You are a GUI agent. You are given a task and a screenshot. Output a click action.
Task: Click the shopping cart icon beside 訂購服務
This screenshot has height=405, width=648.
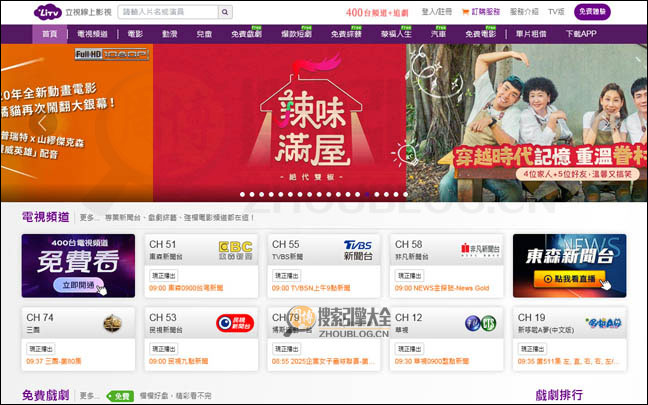[465, 12]
